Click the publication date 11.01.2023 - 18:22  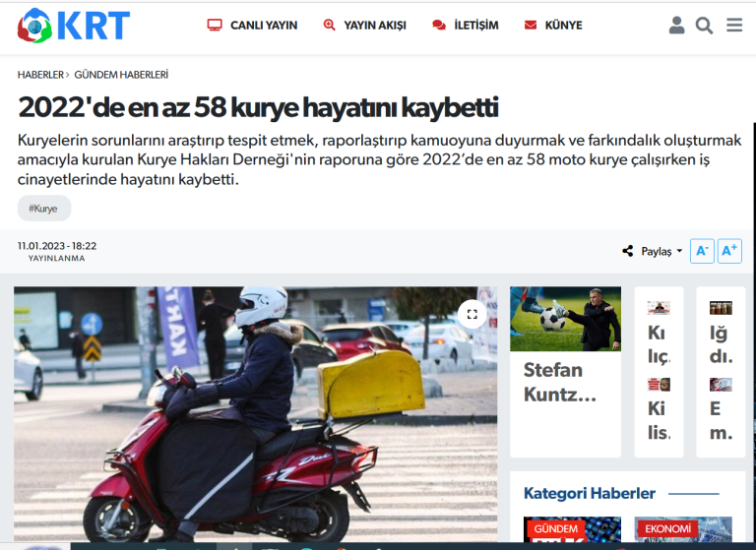click(57, 246)
